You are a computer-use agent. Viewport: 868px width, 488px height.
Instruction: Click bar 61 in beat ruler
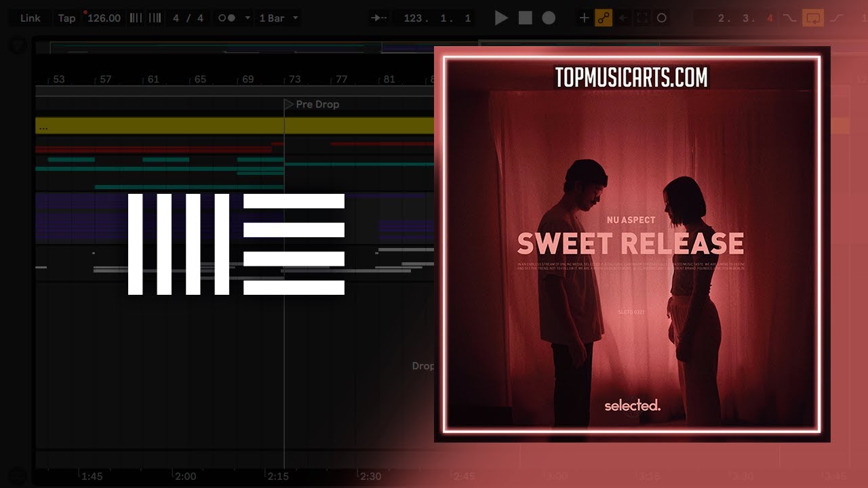pyautogui.click(x=153, y=79)
